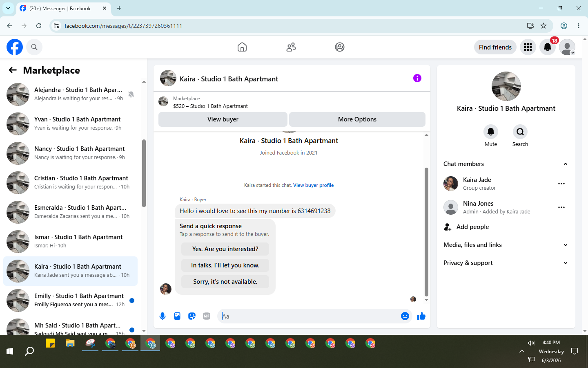Send a thumbs-up like

point(421,316)
